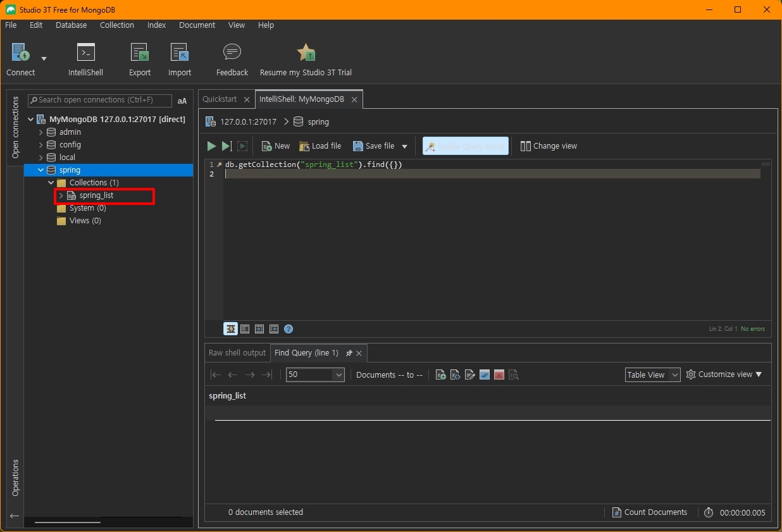This screenshot has height=532, width=782.
Task: Click the blue checkmark icon in results toolbar
Action: point(484,374)
